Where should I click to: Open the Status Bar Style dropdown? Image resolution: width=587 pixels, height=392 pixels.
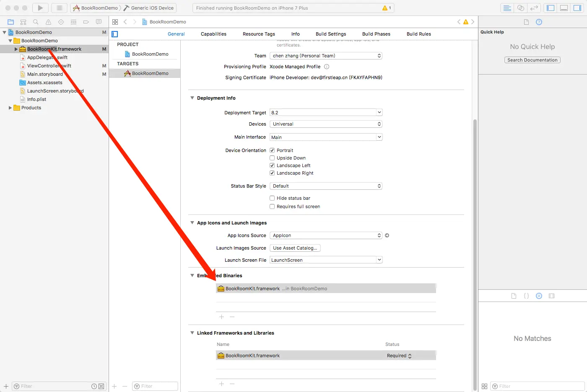326,186
